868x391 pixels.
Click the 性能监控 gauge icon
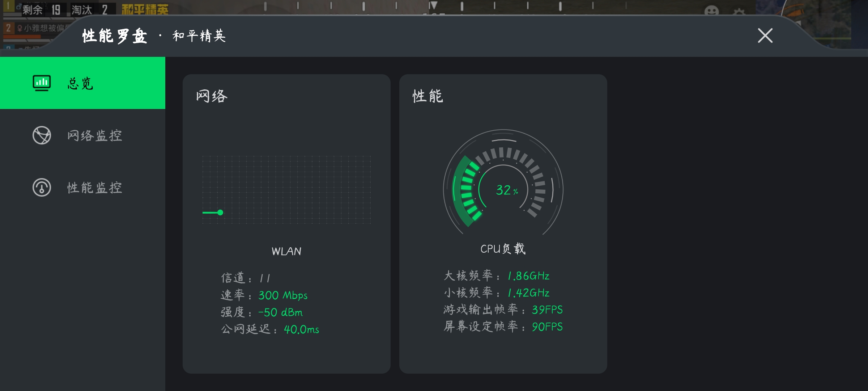(x=42, y=188)
